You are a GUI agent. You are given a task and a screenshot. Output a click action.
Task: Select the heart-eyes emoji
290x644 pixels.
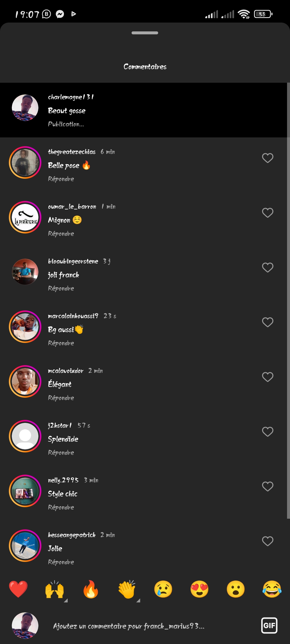[x=200, y=589]
